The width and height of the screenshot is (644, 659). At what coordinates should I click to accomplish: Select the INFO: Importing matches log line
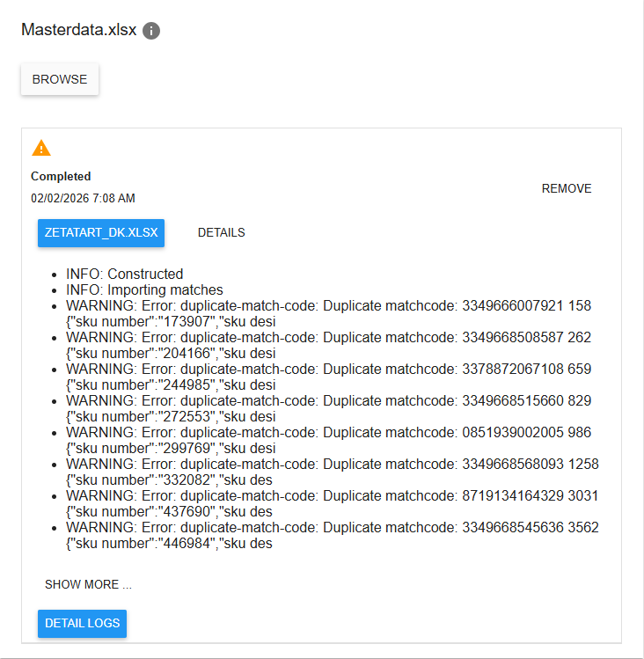coord(144,289)
